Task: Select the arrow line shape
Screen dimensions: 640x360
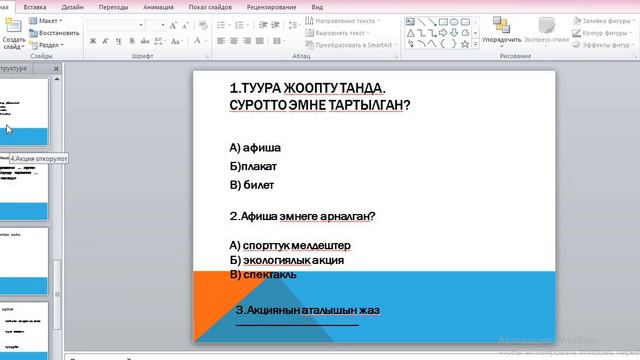Action: (x=432, y=22)
